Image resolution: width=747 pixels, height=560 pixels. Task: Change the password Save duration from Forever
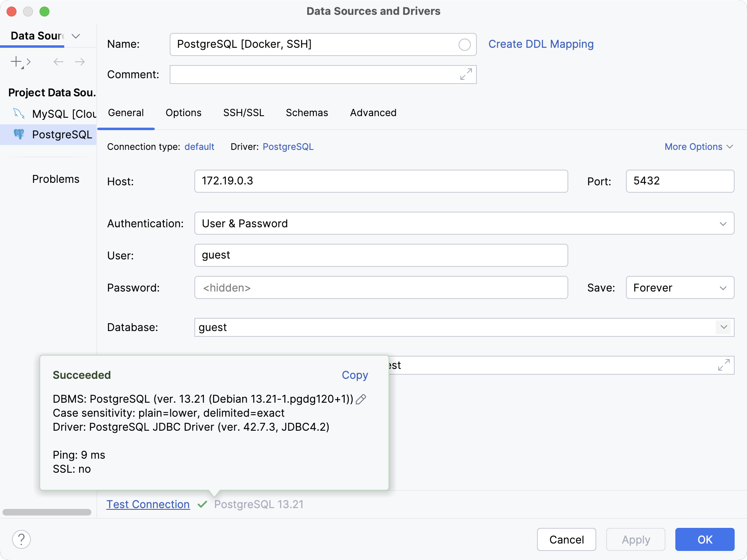pyautogui.click(x=679, y=287)
